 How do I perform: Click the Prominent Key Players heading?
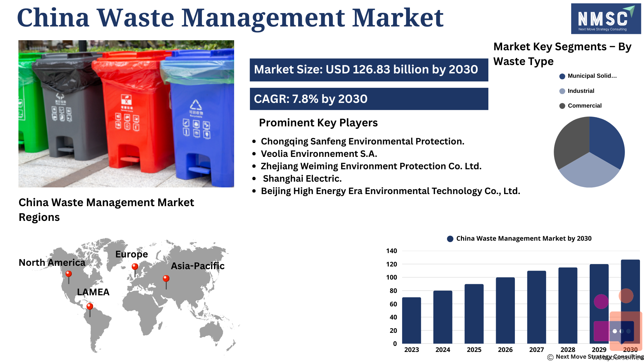(x=318, y=123)
